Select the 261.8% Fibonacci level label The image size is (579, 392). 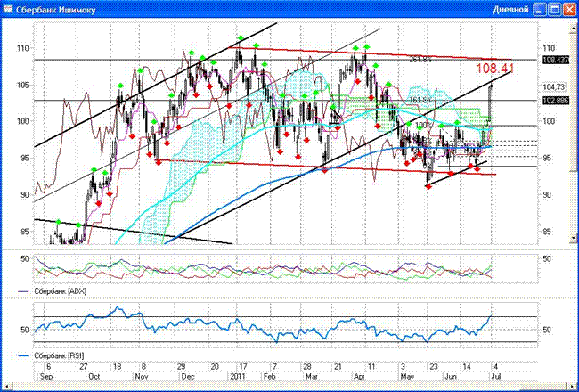click(x=420, y=60)
